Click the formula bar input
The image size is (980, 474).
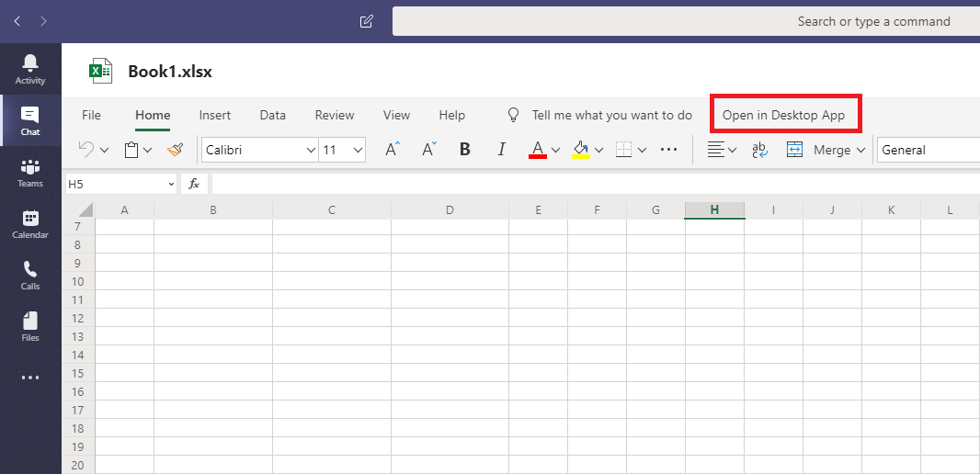point(596,185)
